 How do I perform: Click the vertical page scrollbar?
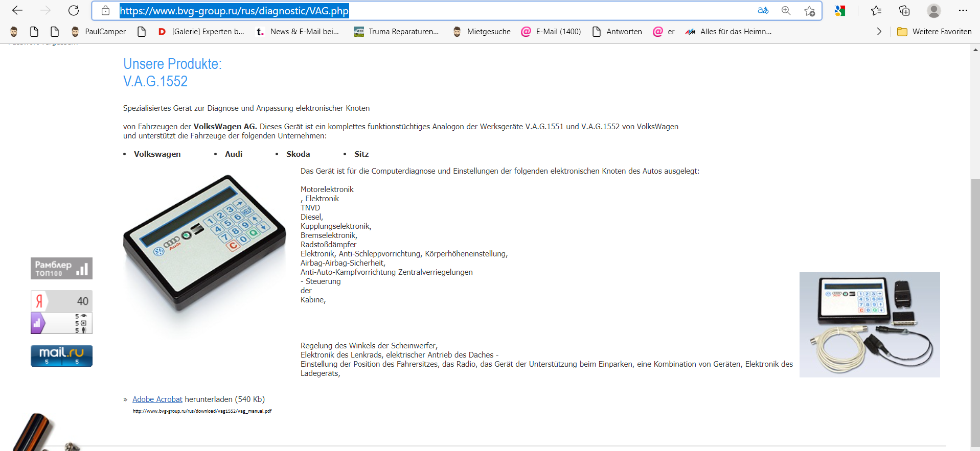coord(975,247)
